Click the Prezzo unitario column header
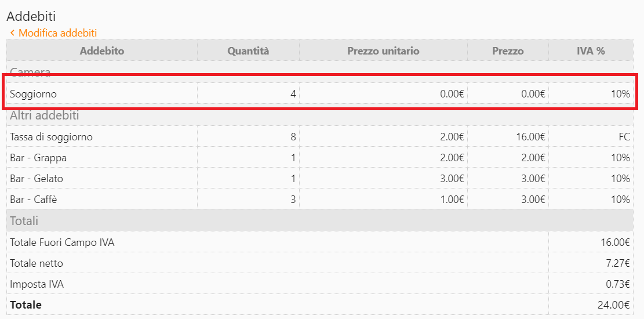This screenshot has height=319, width=644. pyautogui.click(x=383, y=51)
